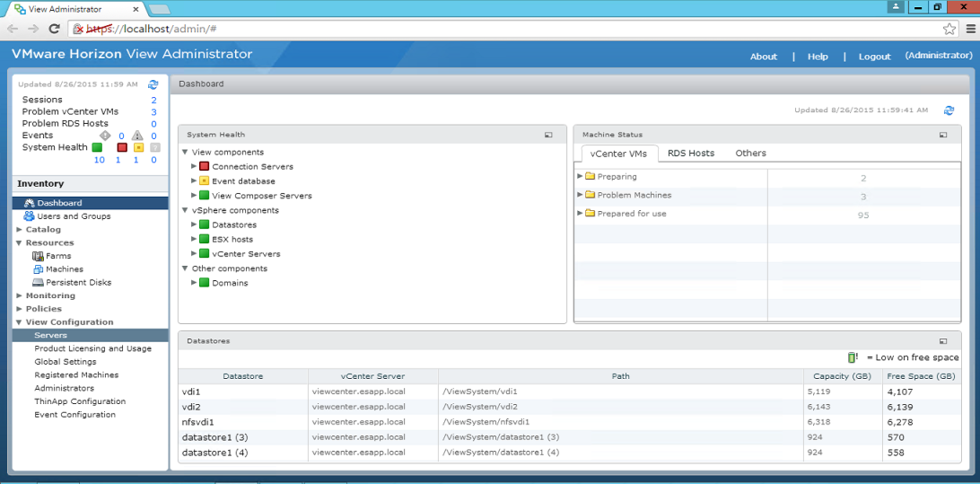
Task: Bookmark this page with the star icon
Action: point(949,29)
